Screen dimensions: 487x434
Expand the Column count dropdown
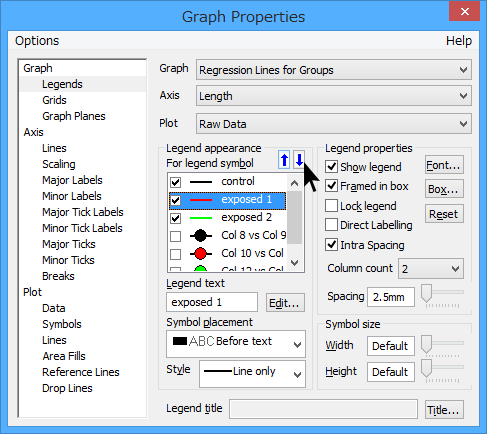pyautogui.click(x=431, y=268)
